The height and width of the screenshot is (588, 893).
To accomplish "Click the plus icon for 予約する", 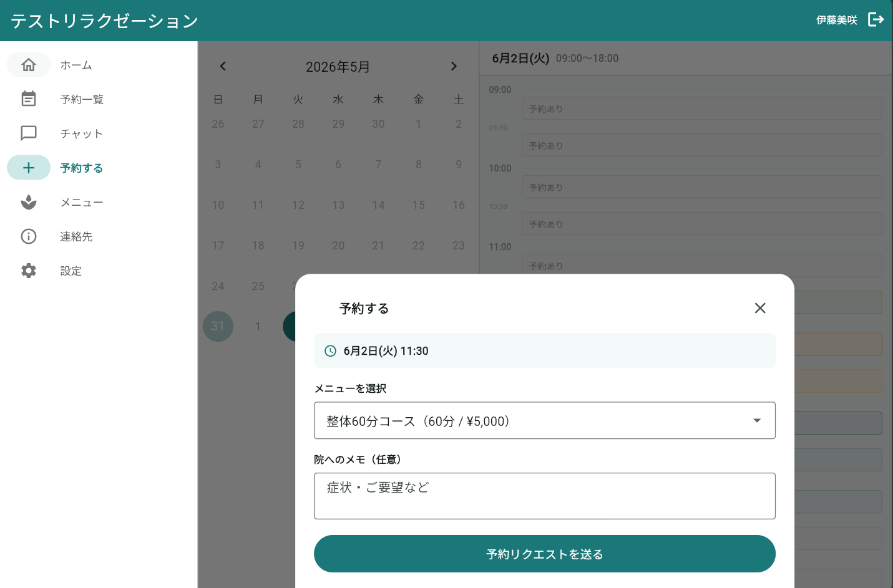I will (x=29, y=168).
